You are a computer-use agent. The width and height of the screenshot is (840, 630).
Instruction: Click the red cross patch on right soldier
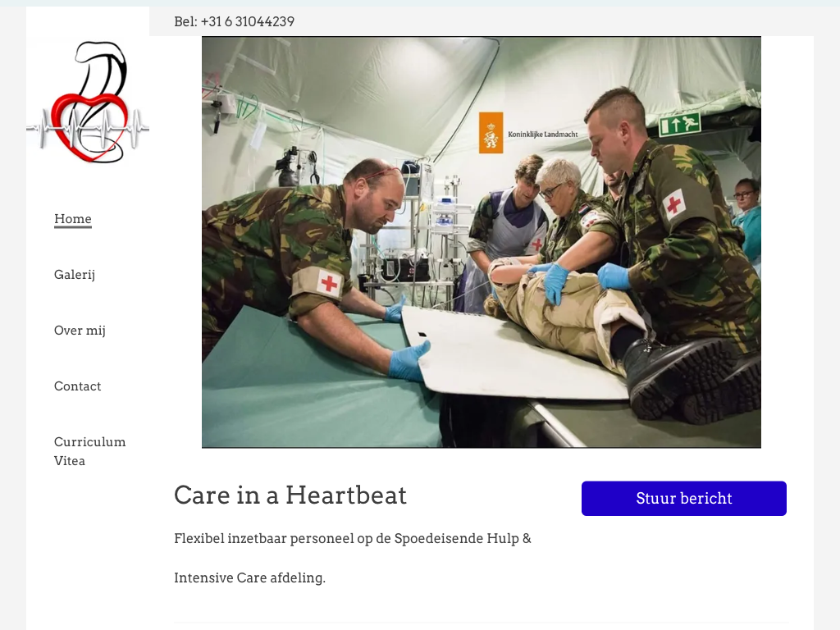674,204
